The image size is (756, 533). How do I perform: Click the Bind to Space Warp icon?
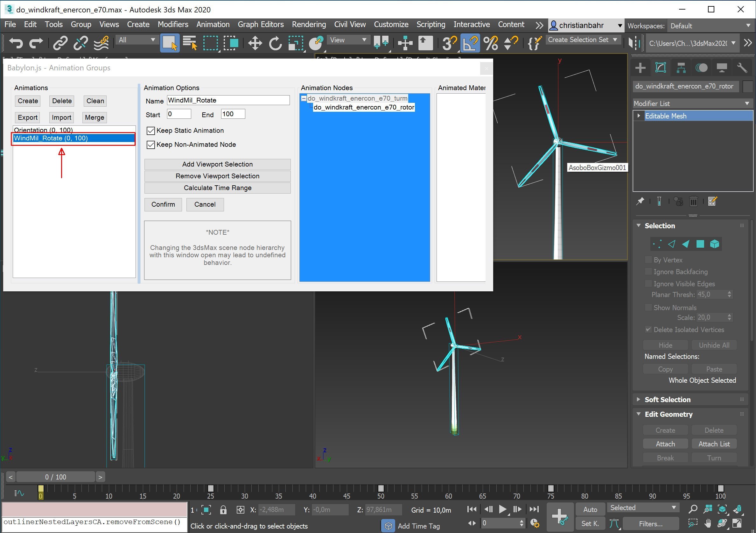pos(101,43)
